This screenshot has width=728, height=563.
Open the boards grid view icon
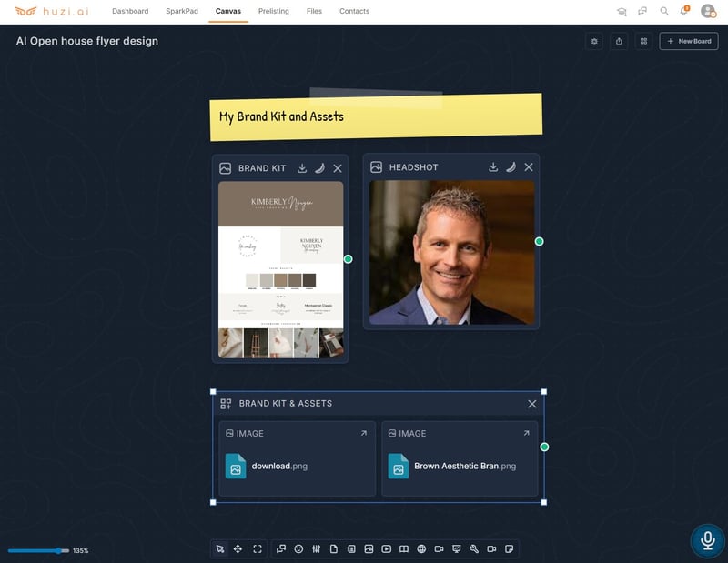643,41
